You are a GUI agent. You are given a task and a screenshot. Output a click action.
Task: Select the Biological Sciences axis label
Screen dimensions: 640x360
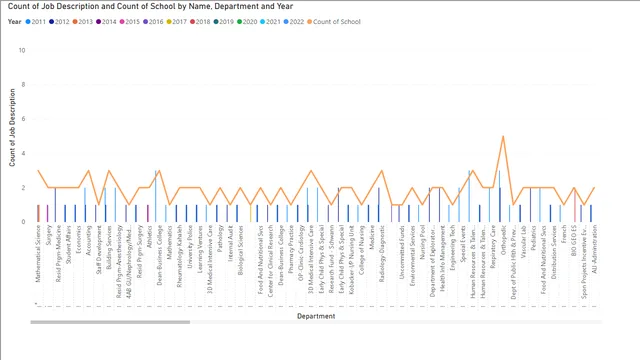pos(240,250)
